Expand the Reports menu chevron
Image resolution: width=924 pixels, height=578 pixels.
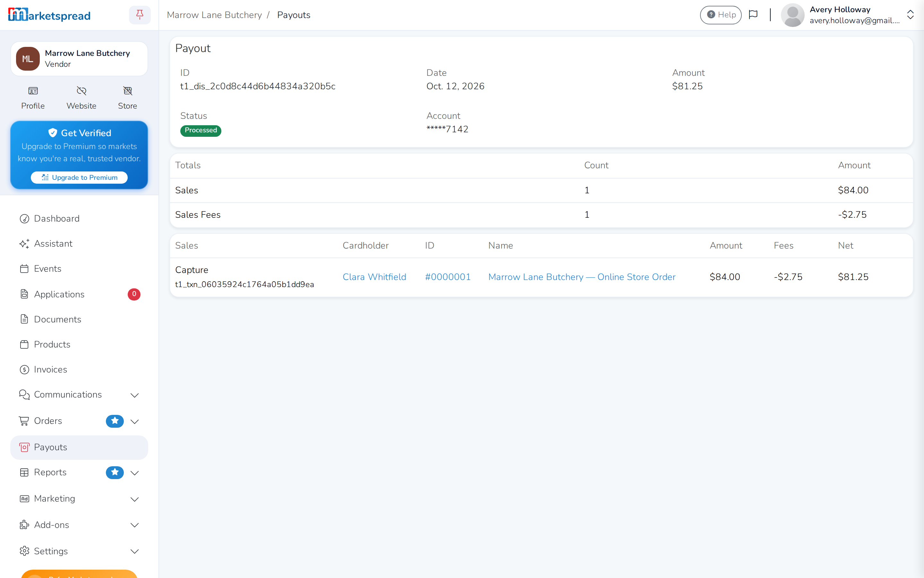point(134,473)
